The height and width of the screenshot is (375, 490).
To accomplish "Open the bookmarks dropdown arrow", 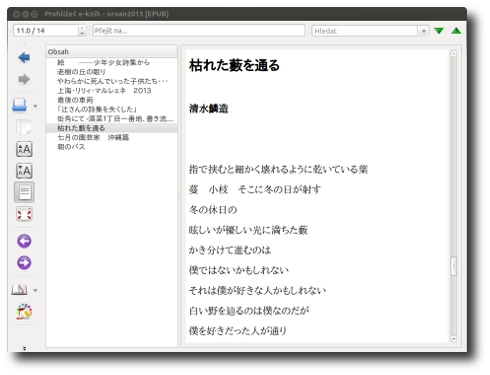I will (x=35, y=290).
